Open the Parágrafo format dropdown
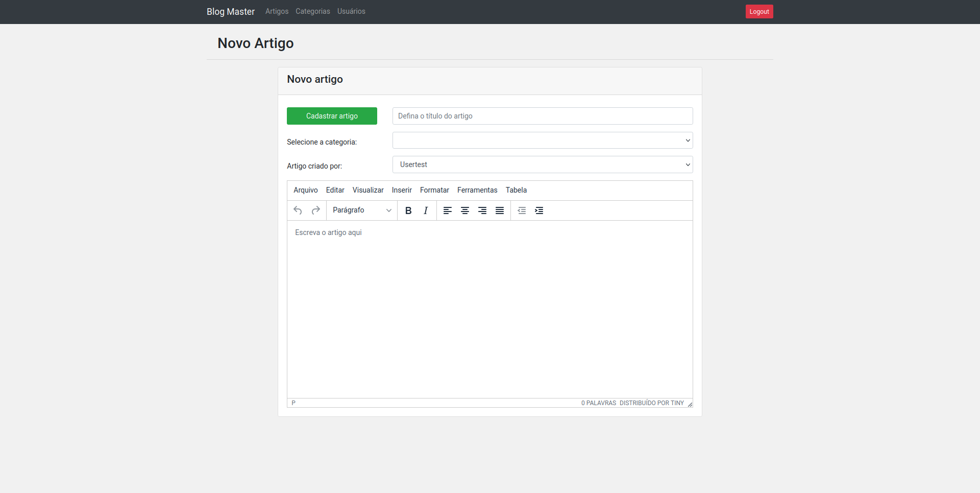The image size is (980, 493). [x=361, y=210]
